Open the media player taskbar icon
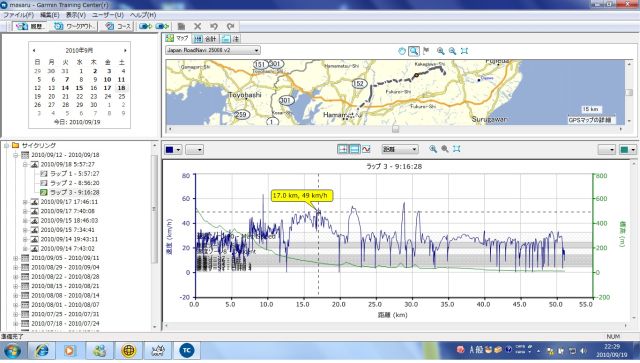Image resolution: width=640 pixels, height=363 pixels. (x=70, y=350)
